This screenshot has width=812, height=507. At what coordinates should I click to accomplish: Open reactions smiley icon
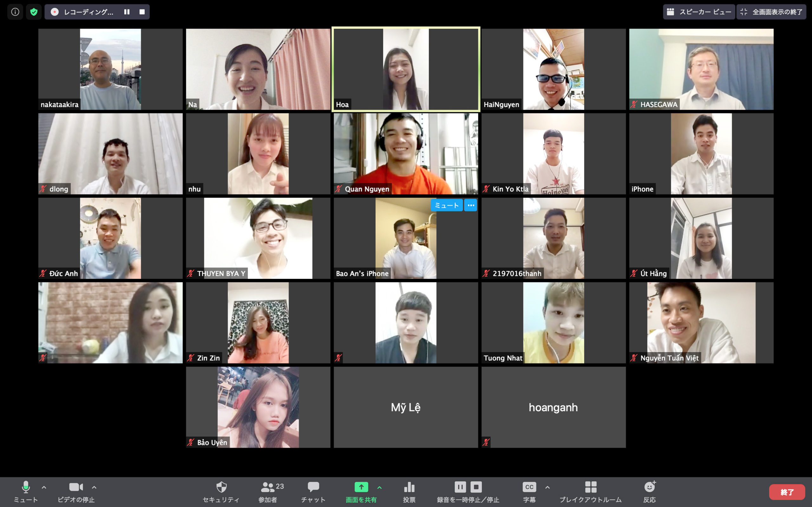[x=649, y=491]
